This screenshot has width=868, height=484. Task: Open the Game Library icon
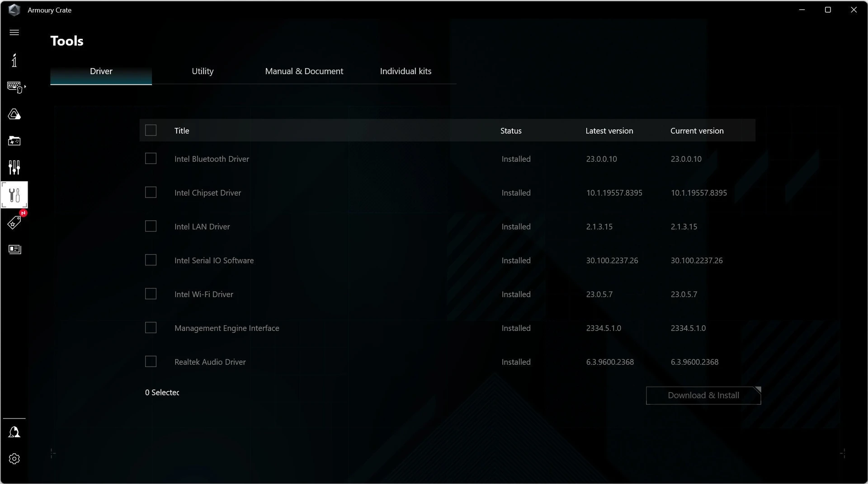pos(14,141)
